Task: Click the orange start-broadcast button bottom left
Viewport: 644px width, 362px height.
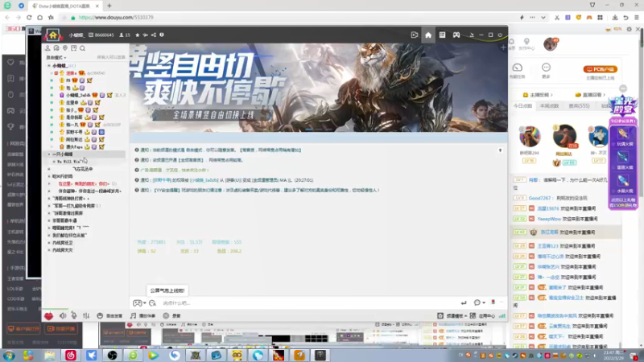Action: click(62, 329)
